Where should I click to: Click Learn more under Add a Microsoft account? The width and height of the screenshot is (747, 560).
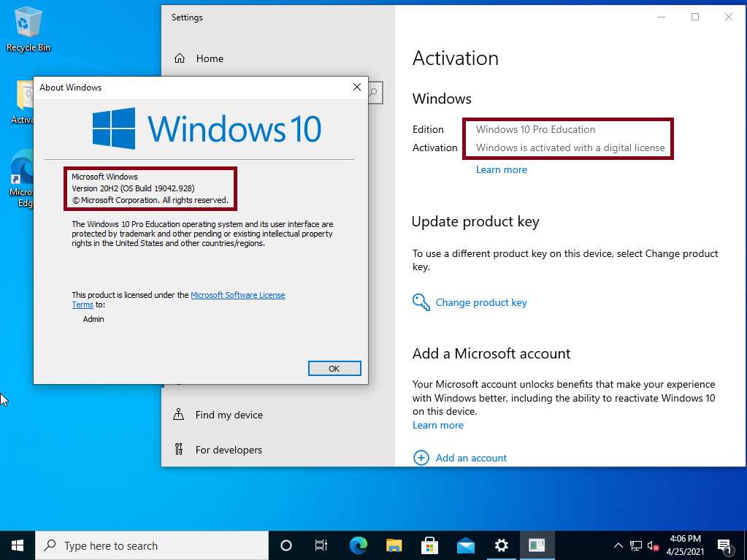(x=438, y=425)
